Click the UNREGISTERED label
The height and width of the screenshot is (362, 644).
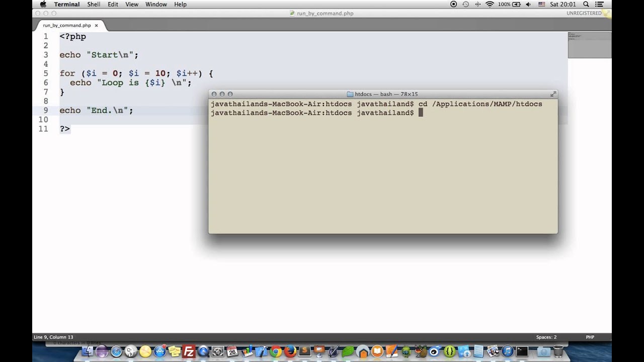pyautogui.click(x=584, y=13)
